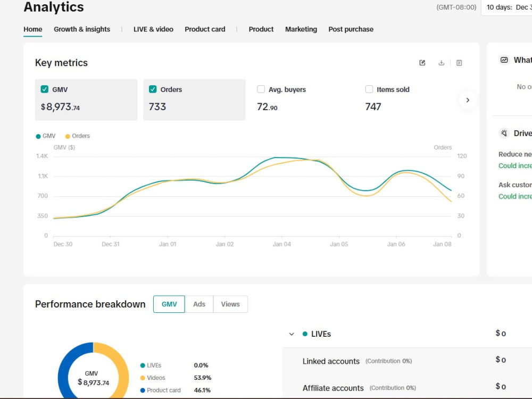Uncheck the Orders metric checkbox

click(153, 89)
